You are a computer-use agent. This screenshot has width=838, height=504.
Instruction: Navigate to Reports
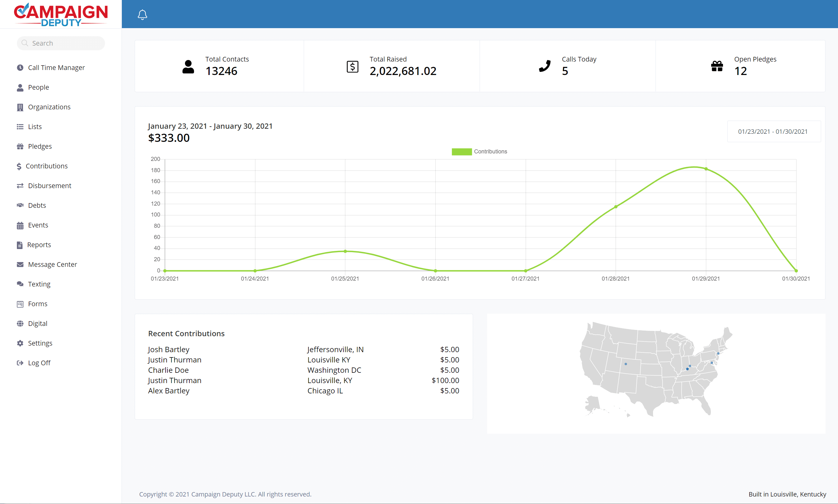coord(39,245)
